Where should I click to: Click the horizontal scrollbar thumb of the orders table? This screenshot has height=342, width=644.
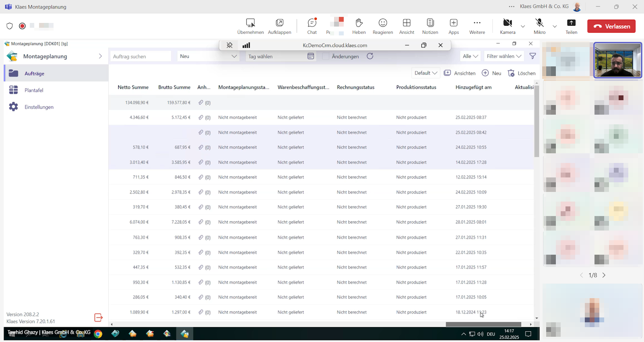point(483,324)
